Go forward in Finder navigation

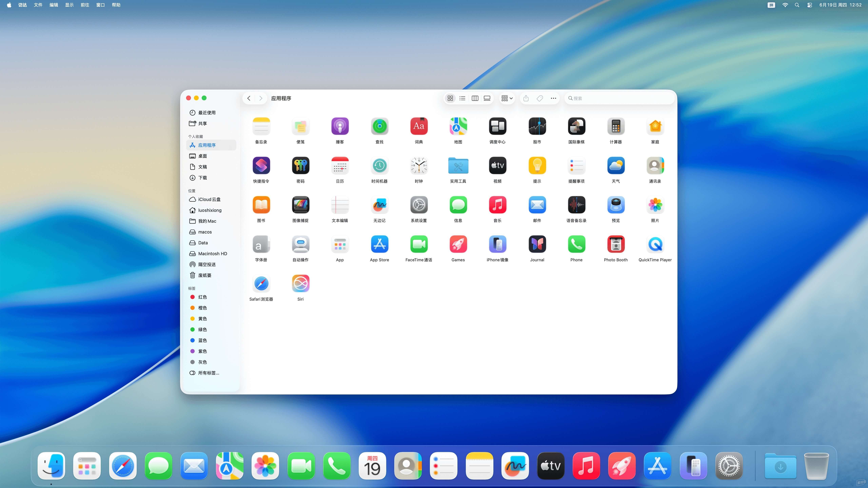coord(260,98)
